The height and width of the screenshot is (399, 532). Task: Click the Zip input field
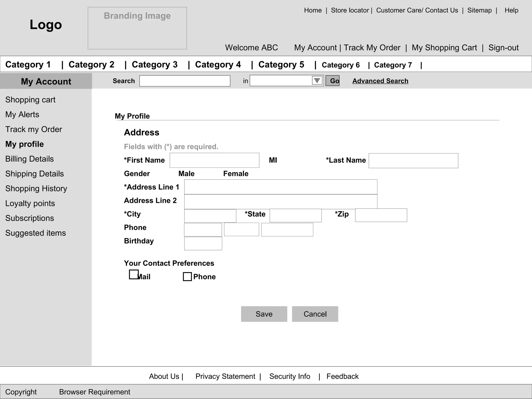point(381,215)
